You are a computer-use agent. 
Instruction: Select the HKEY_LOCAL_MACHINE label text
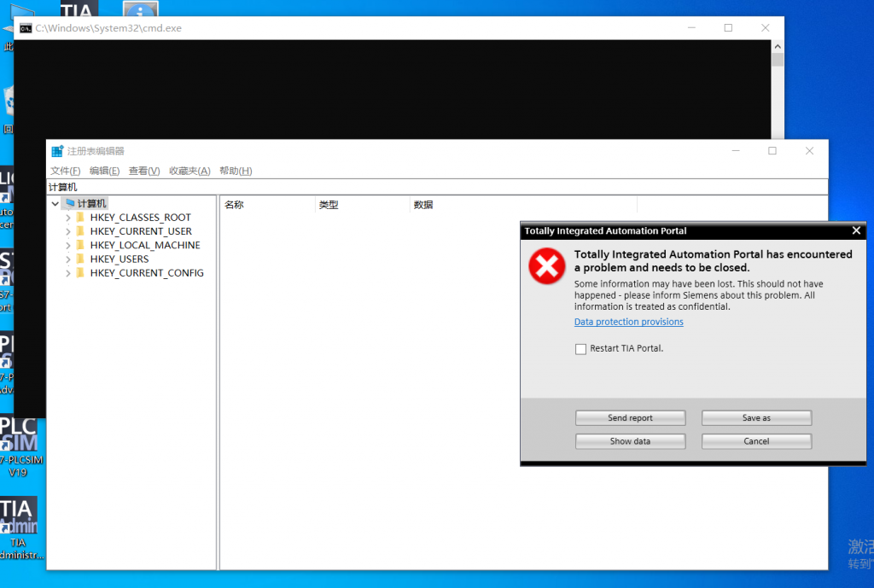[145, 245]
